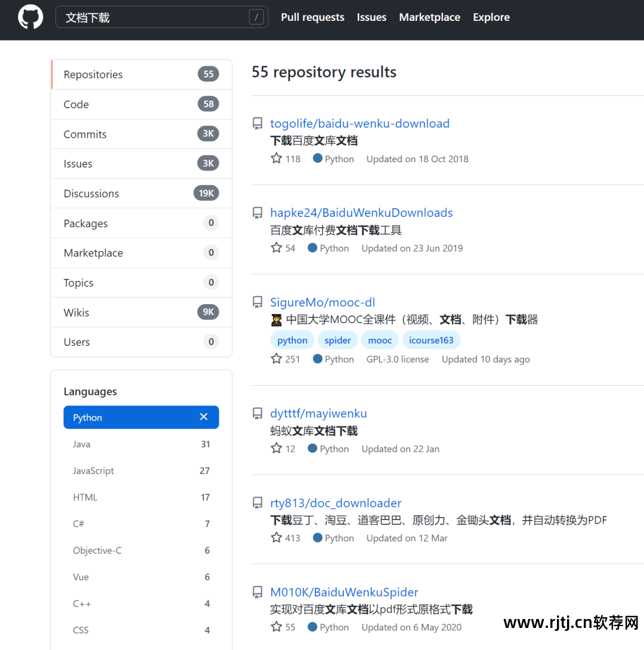This screenshot has height=650, width=644.
Task: Remove the Python language filter with X
Action: pos(203,417)
